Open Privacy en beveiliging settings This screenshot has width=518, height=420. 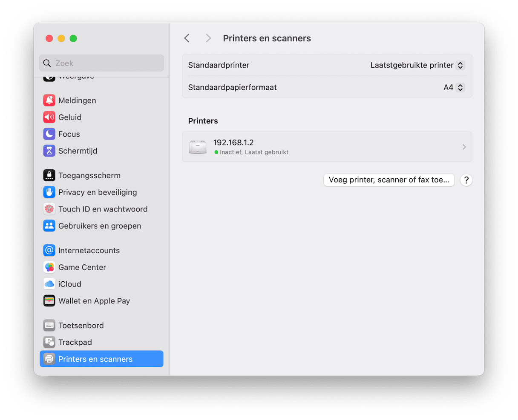click(x=98, y=192)
